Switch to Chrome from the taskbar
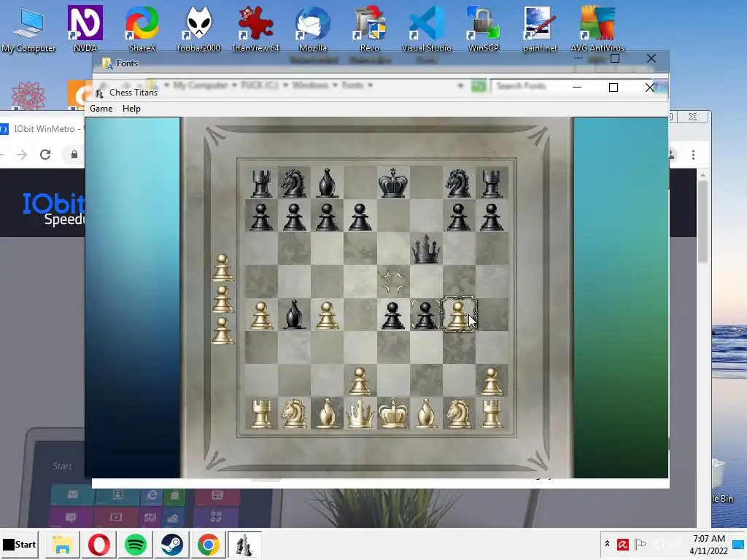 [209, 544]
